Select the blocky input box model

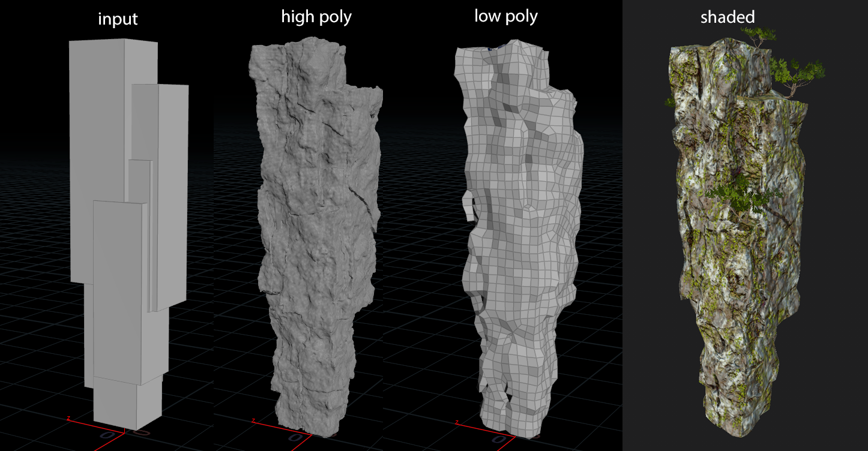129,234
